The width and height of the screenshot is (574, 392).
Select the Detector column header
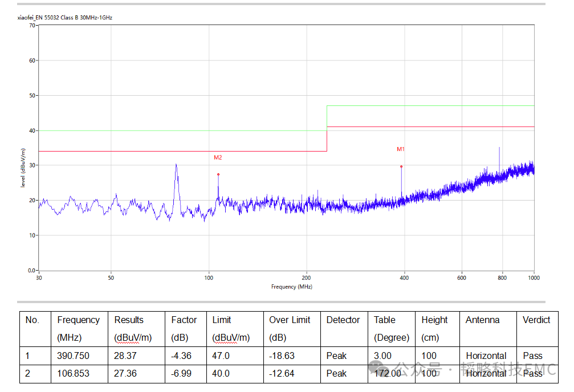coord(343,320)
